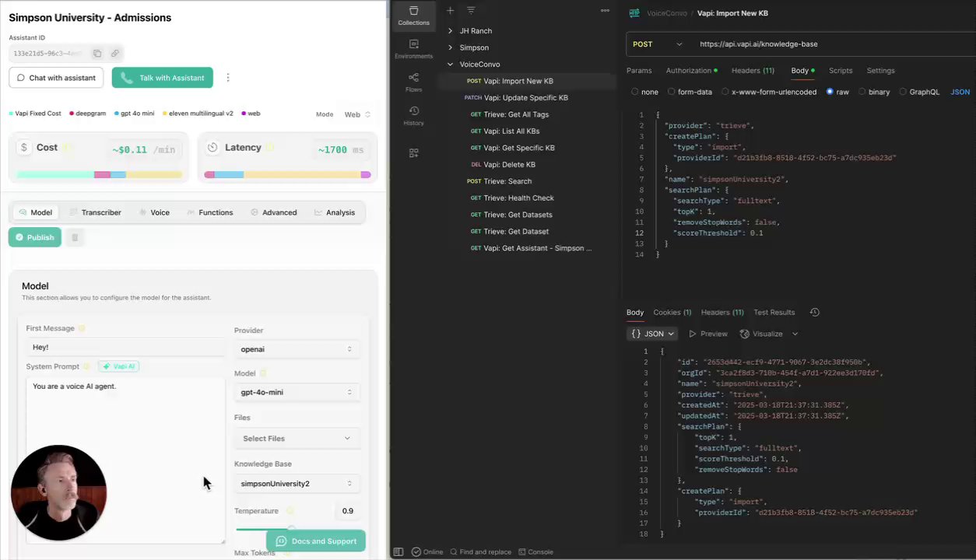Open the response Test Results tab
This screenshot has height=560, width=976.
tap(774, 313)
